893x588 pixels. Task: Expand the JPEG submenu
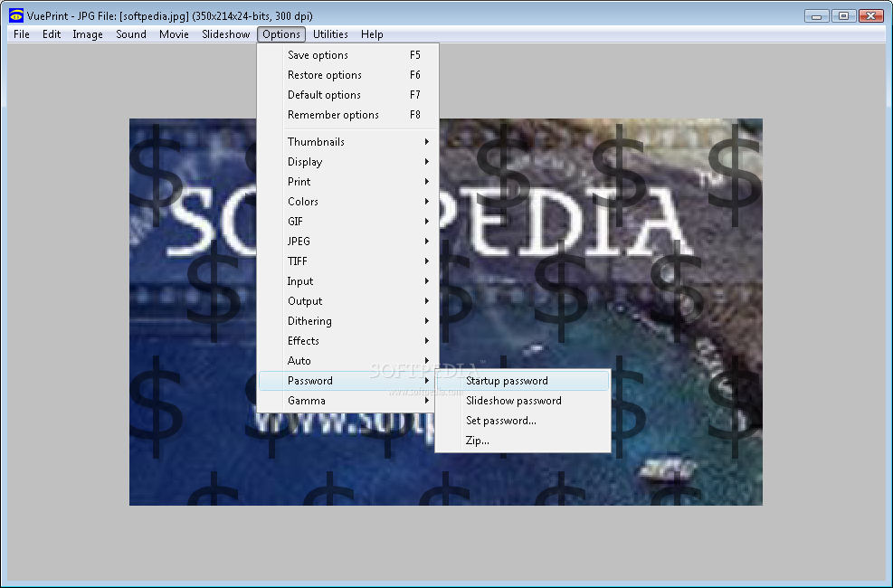click(348, 242)
